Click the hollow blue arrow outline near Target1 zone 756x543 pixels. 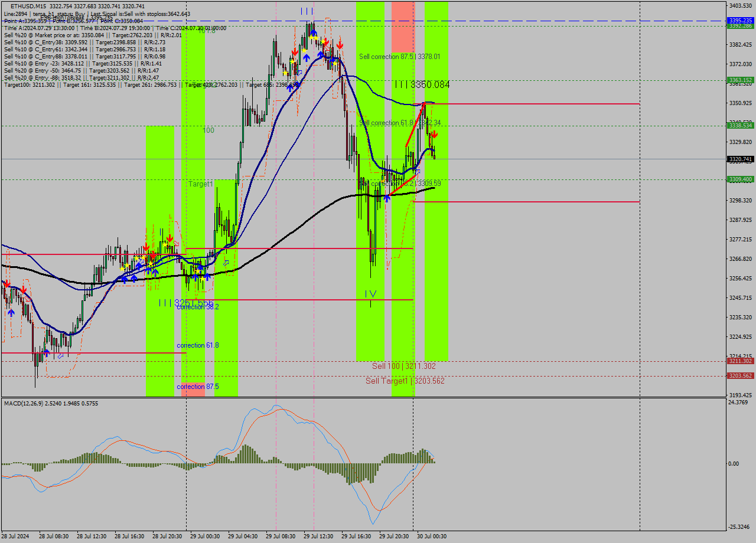tap(226, 263)
